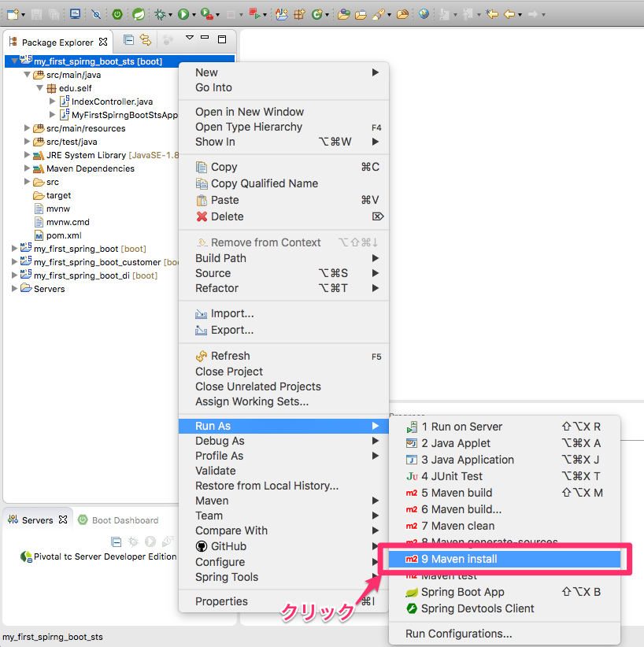Open GitHub submenu in context menu
The image size is (644, 647).
pyautogui.click(x=283, y=546)
